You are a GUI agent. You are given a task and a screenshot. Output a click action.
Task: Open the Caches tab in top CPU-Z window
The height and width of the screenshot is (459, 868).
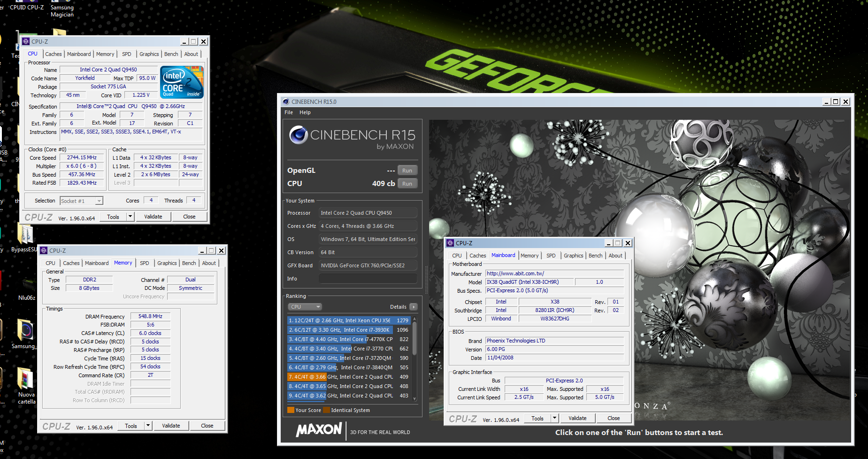(x=53, y=54)
